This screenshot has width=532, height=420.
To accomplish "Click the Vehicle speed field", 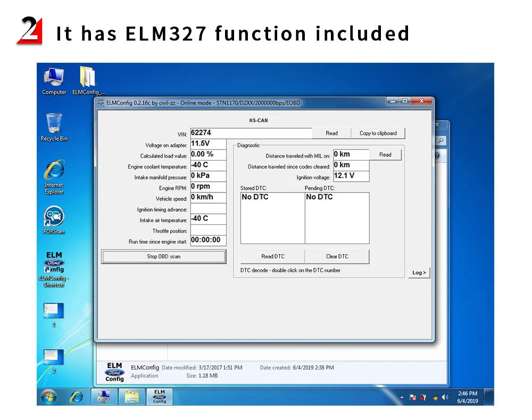I will pos(209,197).
